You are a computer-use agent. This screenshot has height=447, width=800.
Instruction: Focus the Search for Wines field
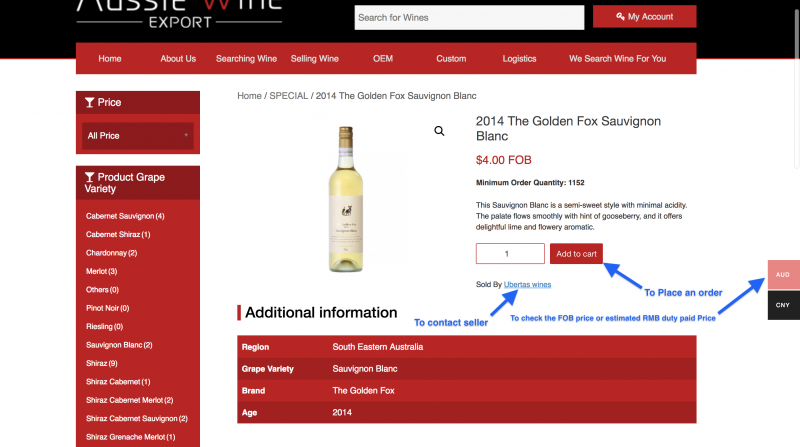click(469, 17)
